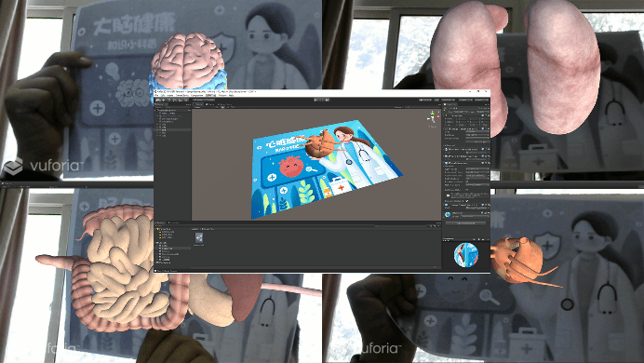Select the Move tool in Unity toolbar
Viewport: 644px width, 363px height.
point(163,100)
